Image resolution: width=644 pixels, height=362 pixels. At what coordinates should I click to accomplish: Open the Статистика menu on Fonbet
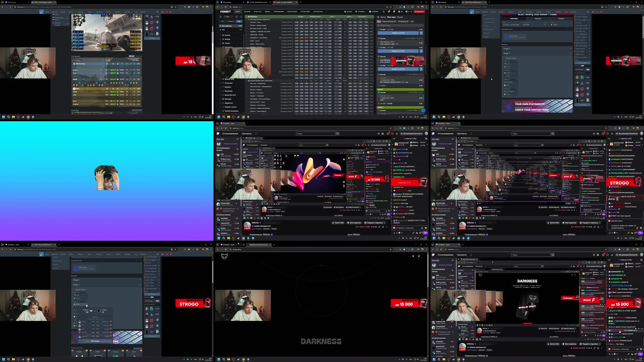(x=305, y=11)
